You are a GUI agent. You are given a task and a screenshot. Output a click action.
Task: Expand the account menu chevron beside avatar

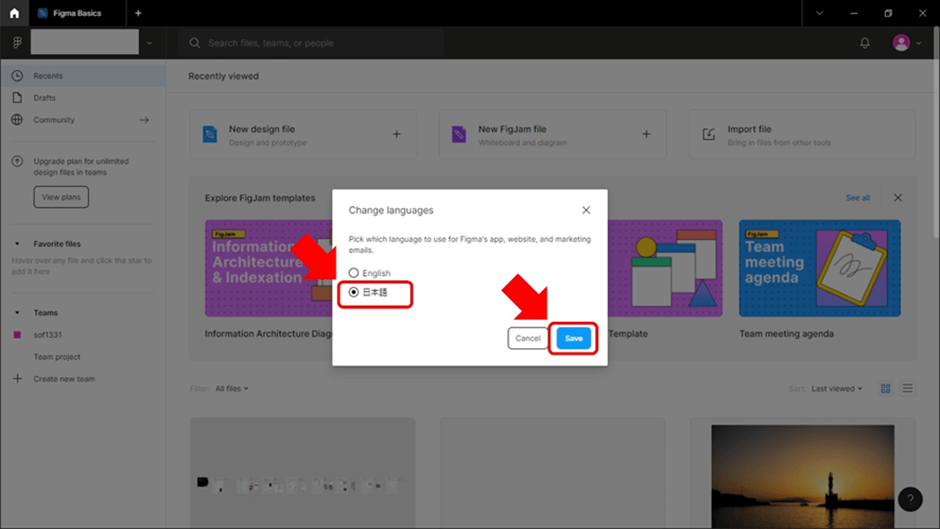pos(918,43)
